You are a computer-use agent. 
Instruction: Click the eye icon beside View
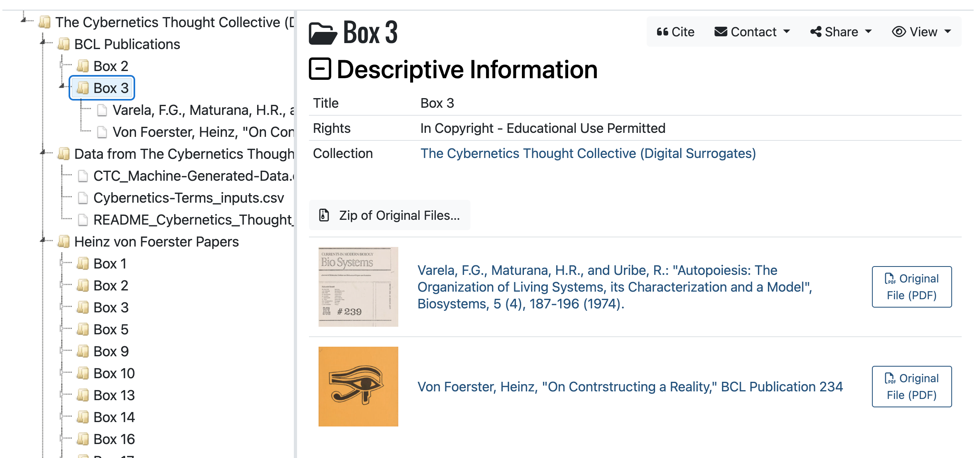click(899, 32)
